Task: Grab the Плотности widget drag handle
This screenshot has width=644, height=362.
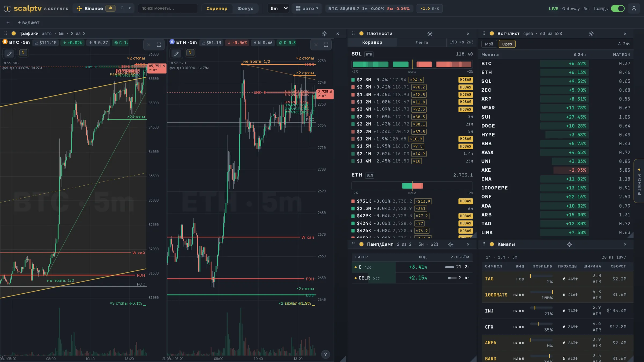Action: coord(353,34)
